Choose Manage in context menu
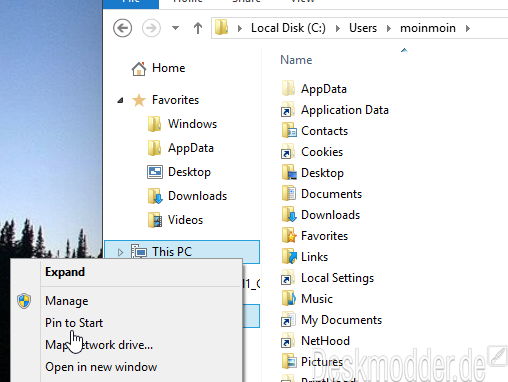The width and height of the screenshot is (508, 382). (x=67, y=301)
